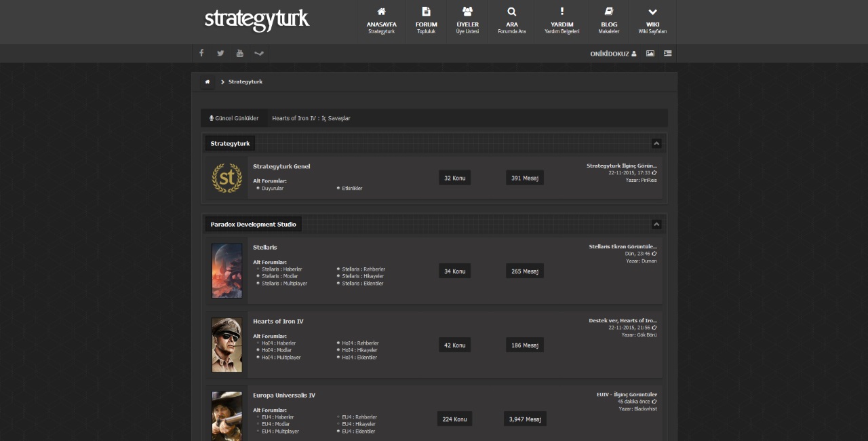The height and width of the screenshot is (441, 868).
Task: Open ARA forum search
Action: pyautogui.click(x=512, y=22)
